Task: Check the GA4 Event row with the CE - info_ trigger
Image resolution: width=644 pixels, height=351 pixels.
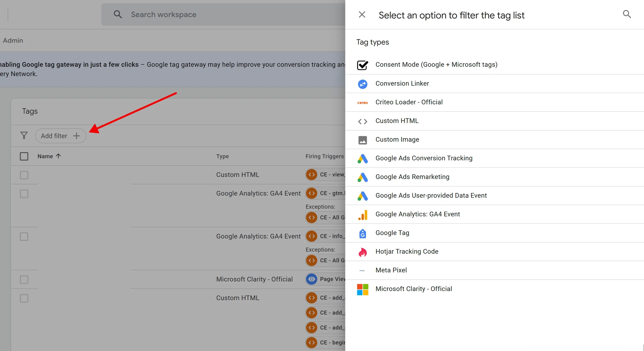Action: tap(24, 236)
